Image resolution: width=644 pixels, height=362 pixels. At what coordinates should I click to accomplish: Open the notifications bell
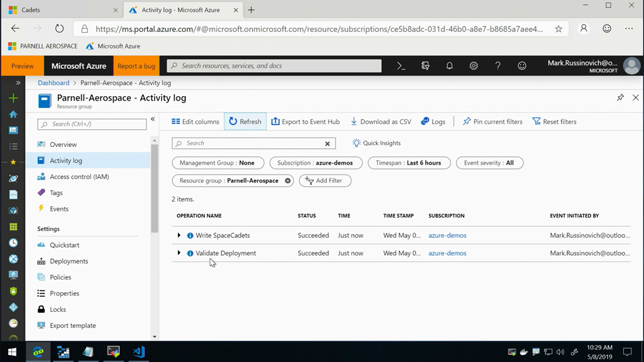click(x=449, y=66)
